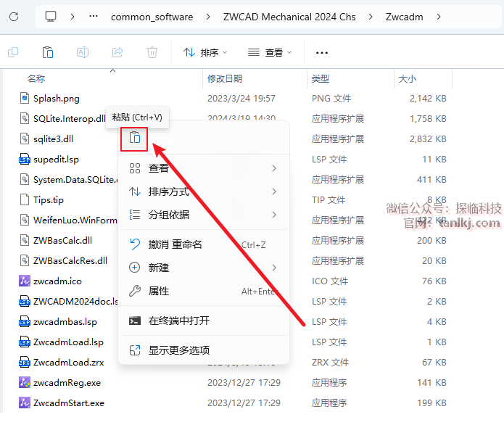The width and height of the screenshot is (504, 425).
Task: Click the ZWCADM2024doc LSP file icon
Action: [25, 301]
